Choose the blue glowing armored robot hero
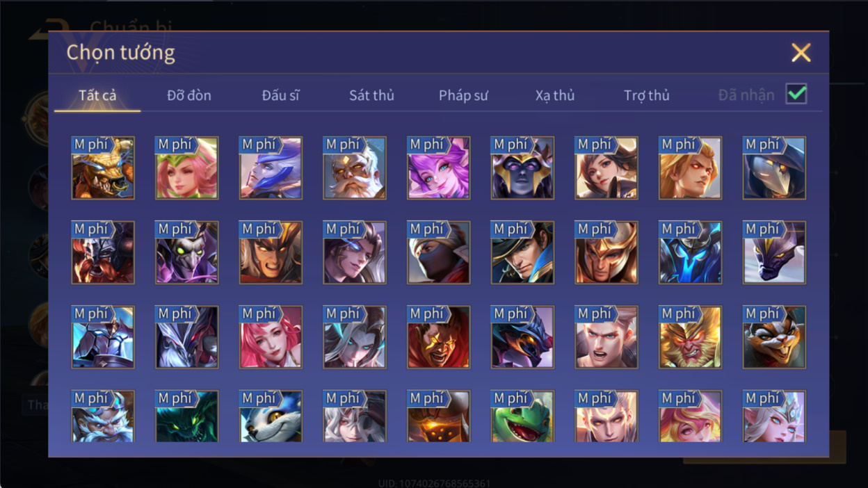868x488 pixels. [x=690, y=253]
